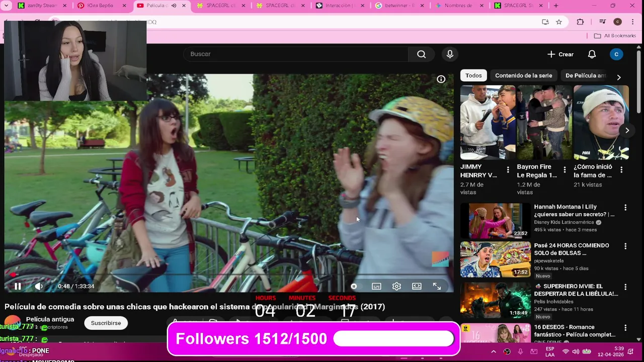Screen dimensions: 644x362
Task: Mute the video with the volume icon
Action: pos(39,286)
